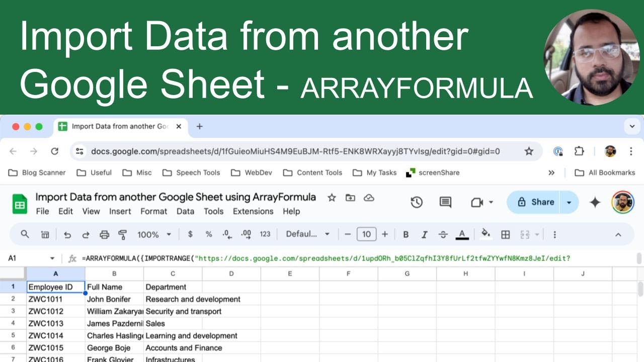The image size is (644, 362).
Task: Open the screenShare bookmark
Action: click(433, 172)
